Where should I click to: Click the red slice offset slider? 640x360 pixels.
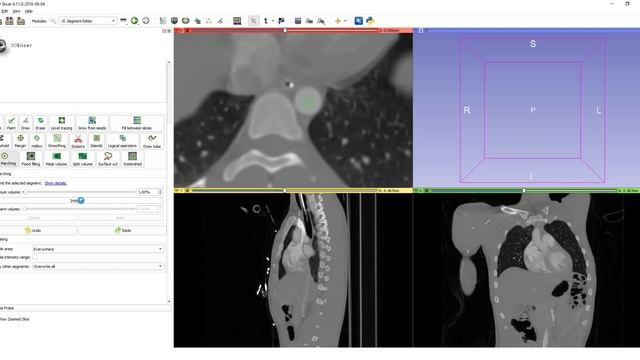tap(284, 30)
